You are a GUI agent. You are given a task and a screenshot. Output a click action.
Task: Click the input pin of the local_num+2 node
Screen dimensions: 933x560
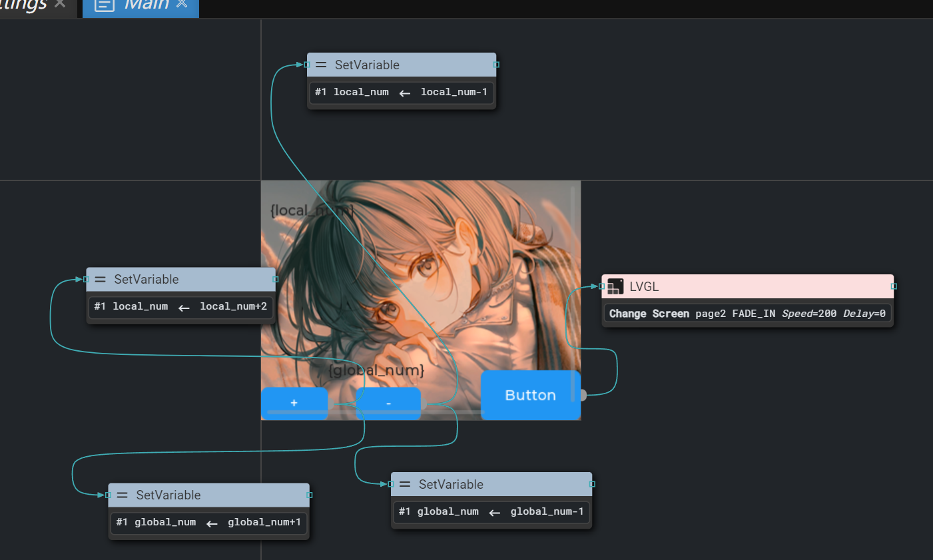87,280
